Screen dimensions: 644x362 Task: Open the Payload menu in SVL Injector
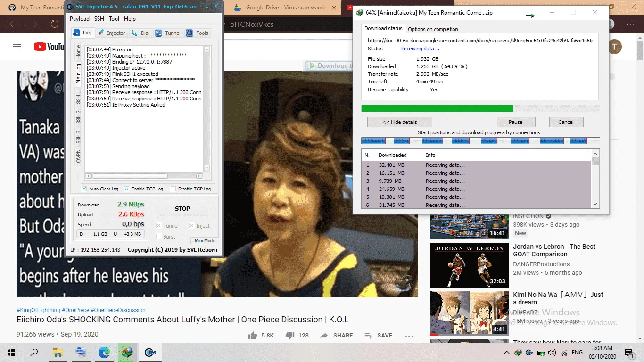pyautogui.click(x=80, y=19)
